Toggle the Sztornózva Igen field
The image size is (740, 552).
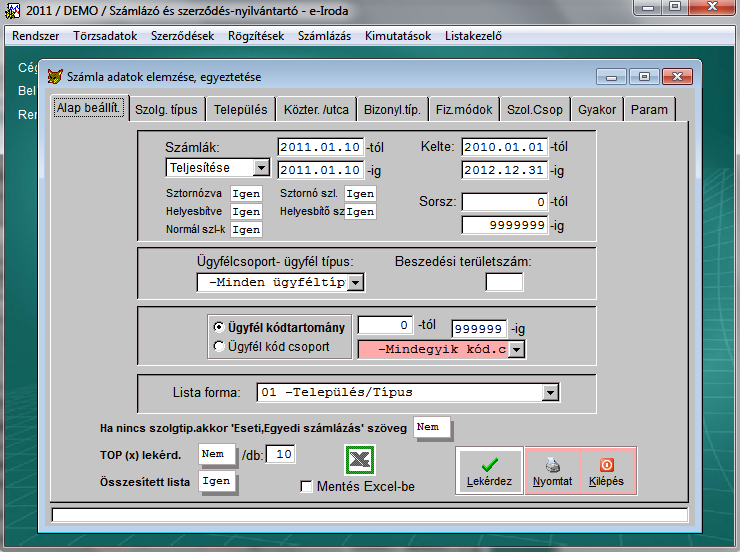point(246,194)
